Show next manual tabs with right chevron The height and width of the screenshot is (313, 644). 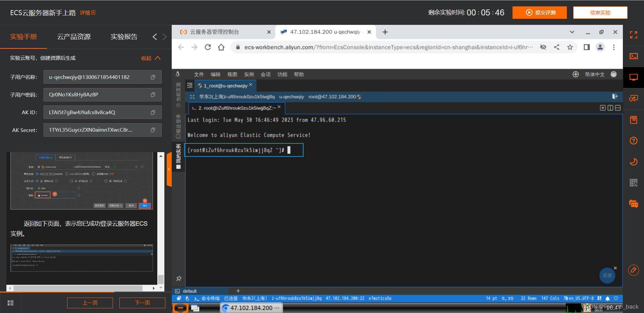[164, 37]
